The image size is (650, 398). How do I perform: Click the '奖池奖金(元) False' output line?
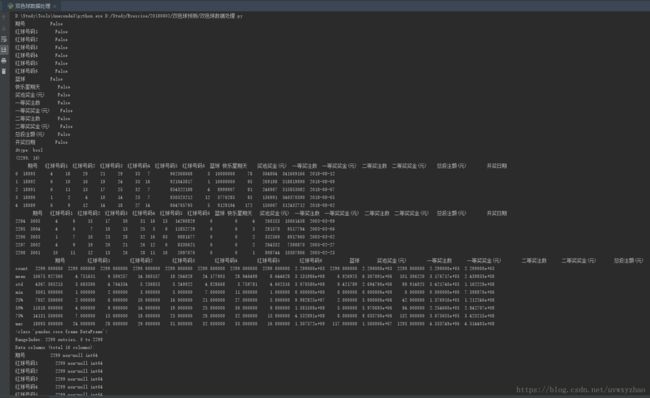click(43, 95)
